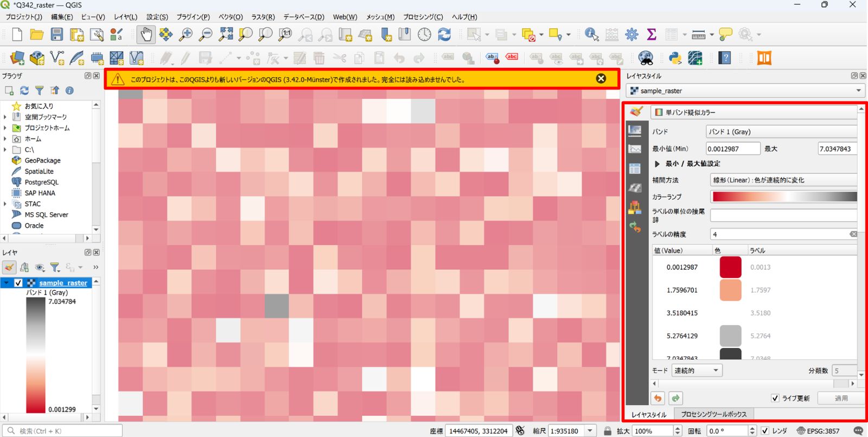Open the Python console
This screenshot has width=868, height=437.
click(x=675, y=58)
